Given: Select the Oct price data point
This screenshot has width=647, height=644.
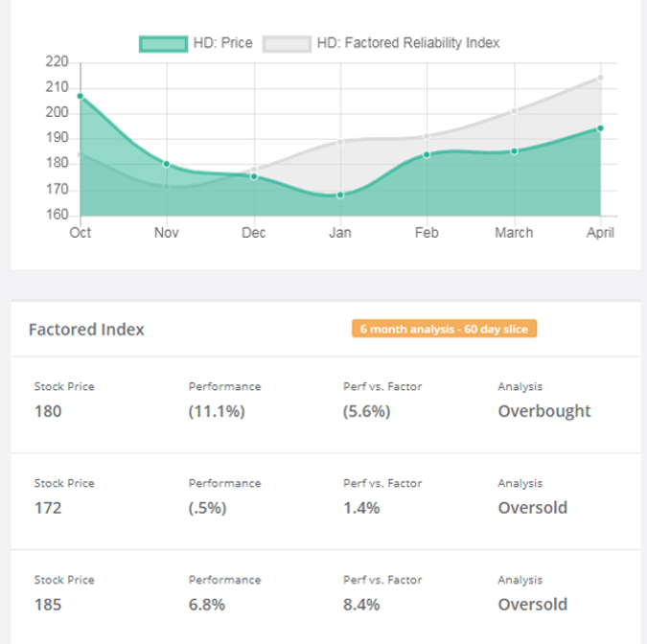Looking at the screenshot, I should pos(81,96).
